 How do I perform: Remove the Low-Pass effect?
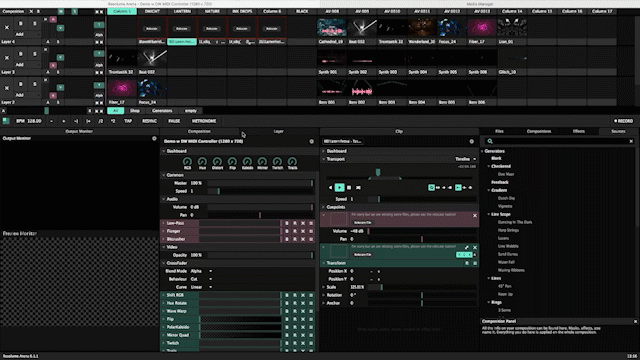point(303,223)
